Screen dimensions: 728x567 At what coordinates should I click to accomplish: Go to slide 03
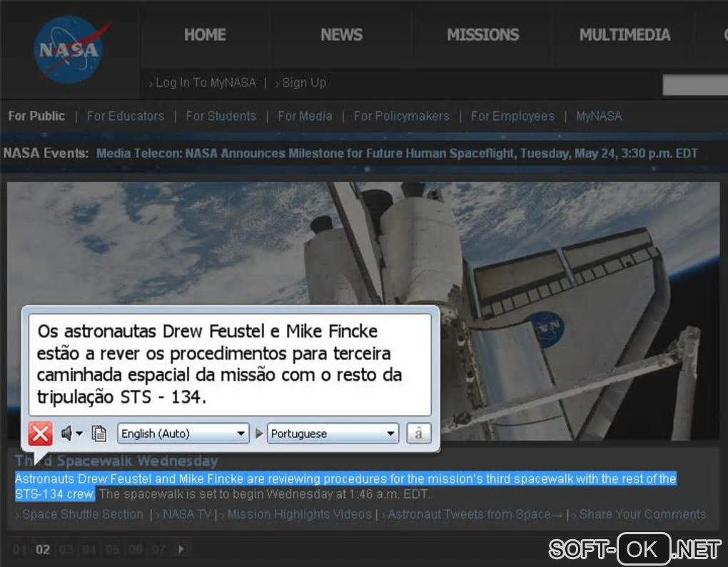point(66,550)
